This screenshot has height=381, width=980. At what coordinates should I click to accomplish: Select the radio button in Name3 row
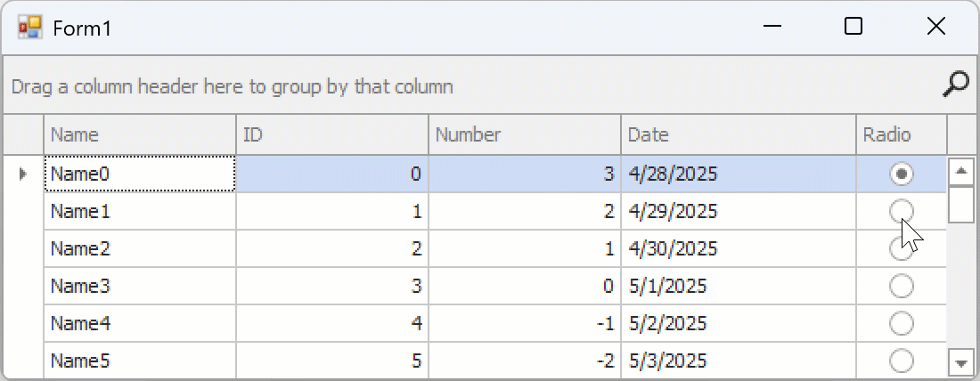point(902,286)
